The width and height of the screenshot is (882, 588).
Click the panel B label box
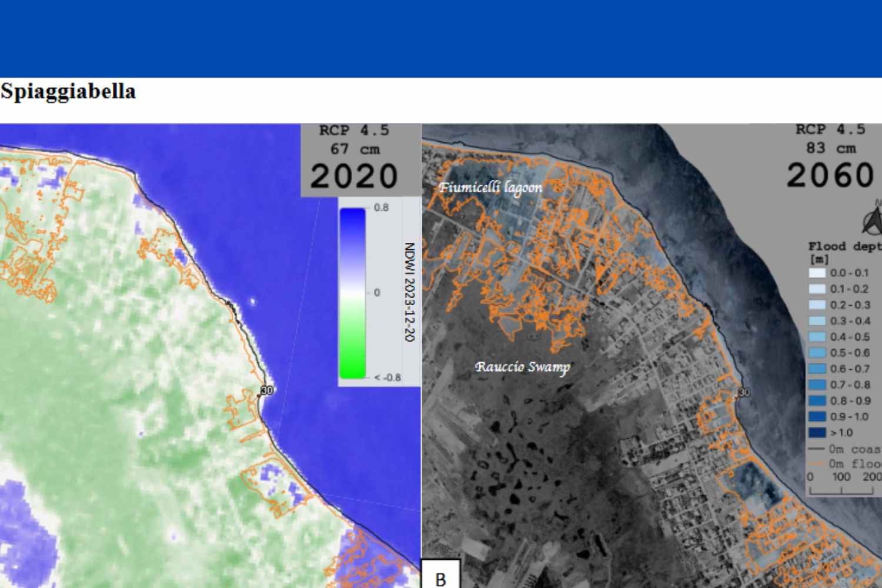click(441, 576)
